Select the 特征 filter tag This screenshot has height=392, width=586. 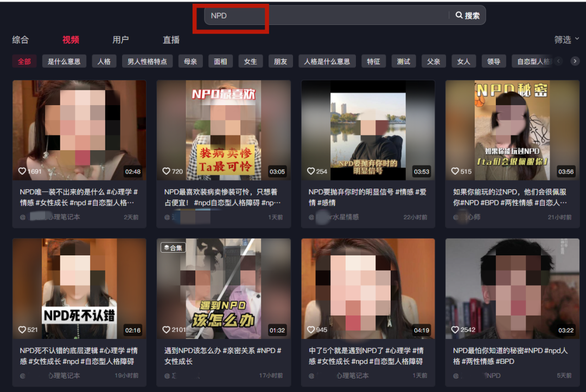(373, 61)
